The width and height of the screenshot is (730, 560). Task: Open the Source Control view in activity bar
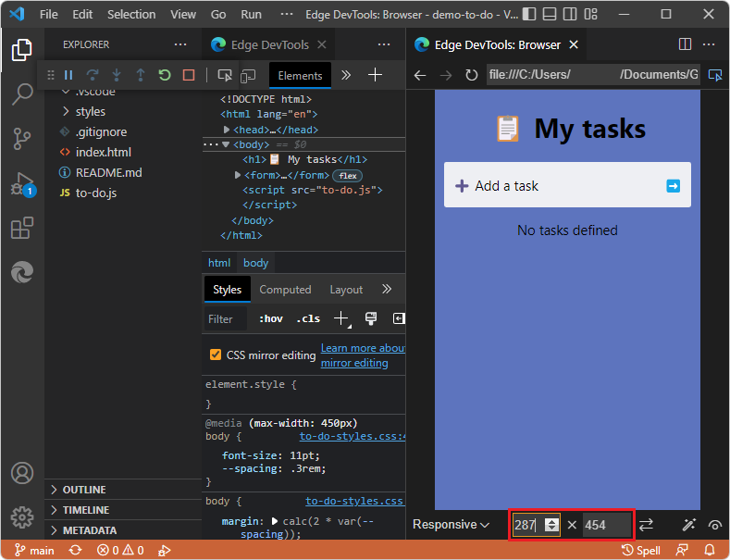click(22, 139)
